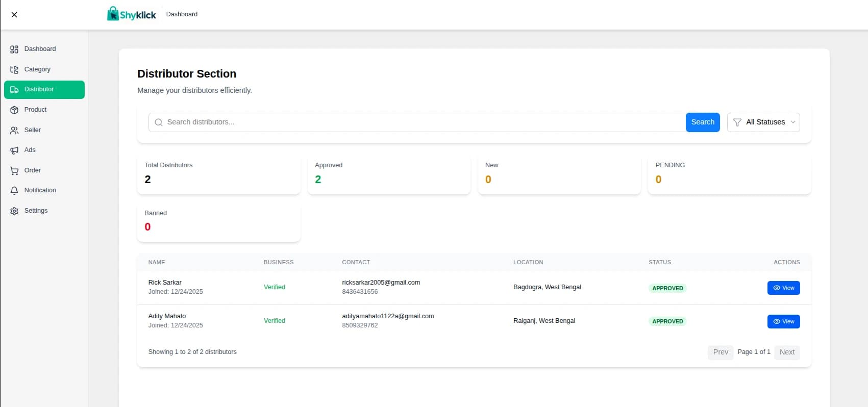
Task: Click the Dashboard grid icon in sidebar
Action: tap(14, 49)
